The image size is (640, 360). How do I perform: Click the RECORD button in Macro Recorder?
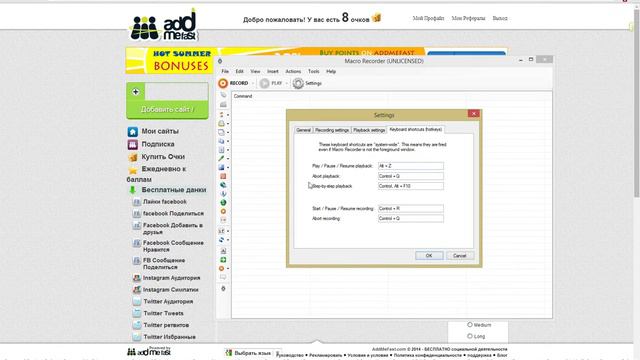pos(233,83)
